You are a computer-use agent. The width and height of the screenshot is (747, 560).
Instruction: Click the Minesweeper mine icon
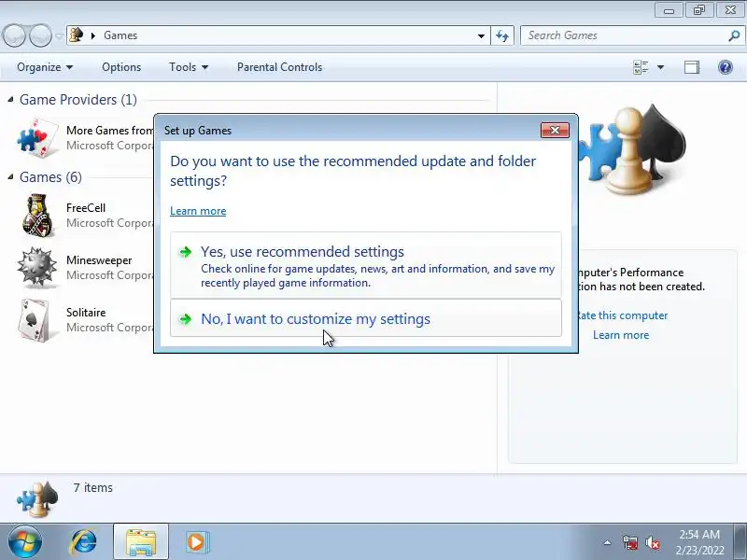tap(36, 268)
